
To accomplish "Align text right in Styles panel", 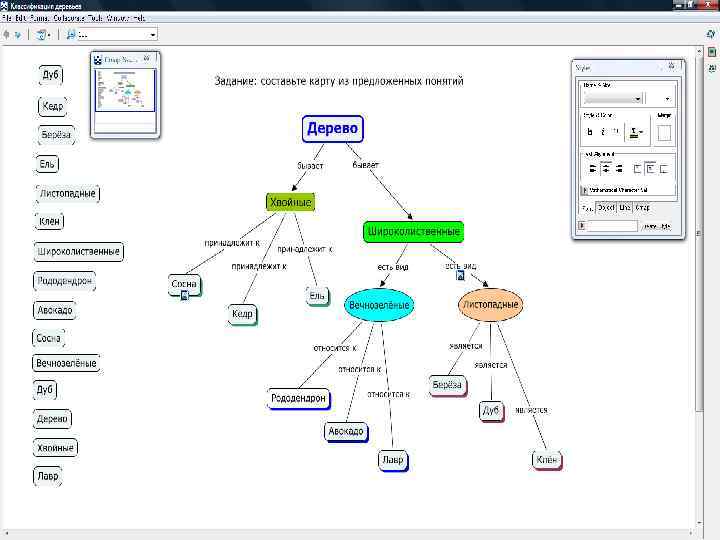I will coord(619,169).
